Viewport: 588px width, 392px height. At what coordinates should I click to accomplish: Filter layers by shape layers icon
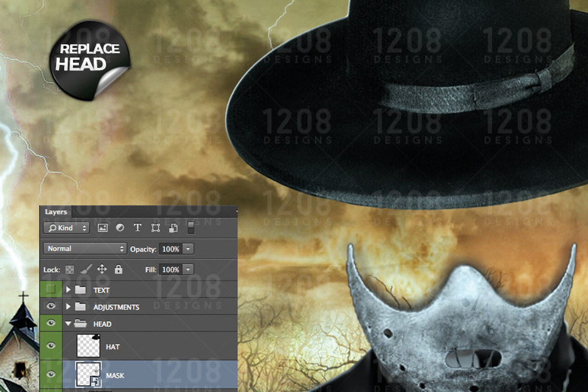coord(155,228)
